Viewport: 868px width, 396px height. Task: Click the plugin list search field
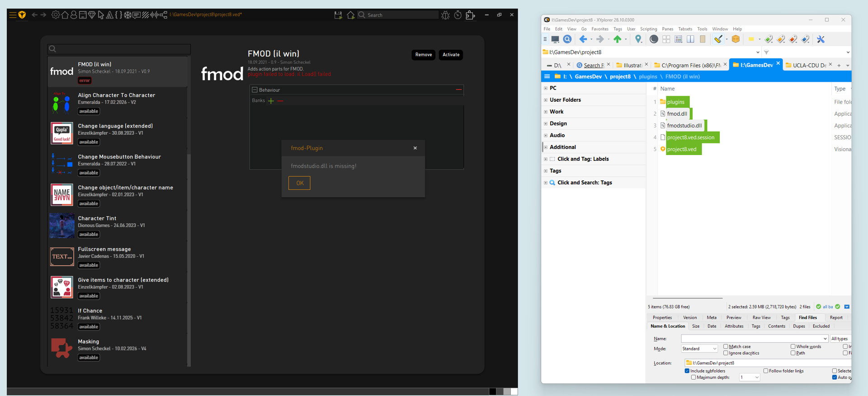tap(119, 49)
